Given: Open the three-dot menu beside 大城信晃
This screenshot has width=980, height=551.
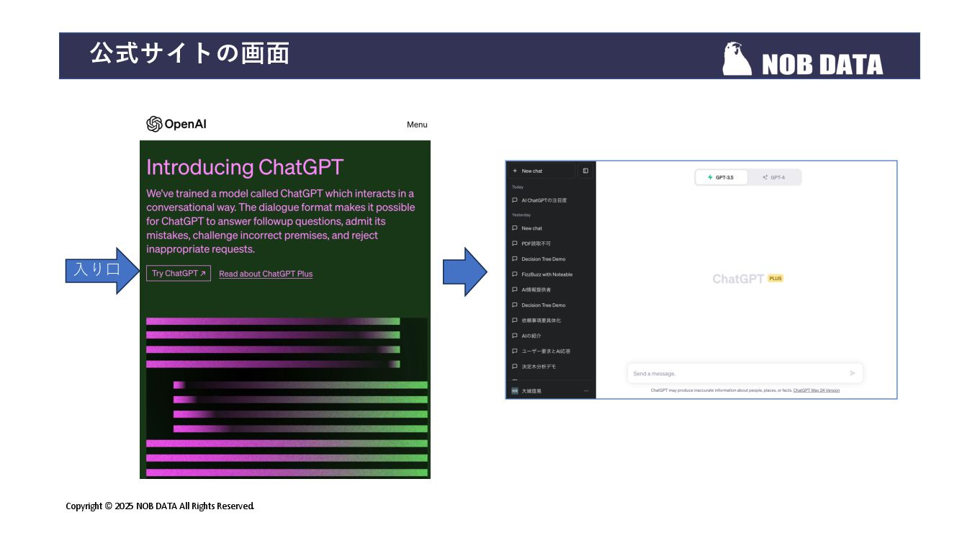Looking at the screenshot, I should coord(586,391).
